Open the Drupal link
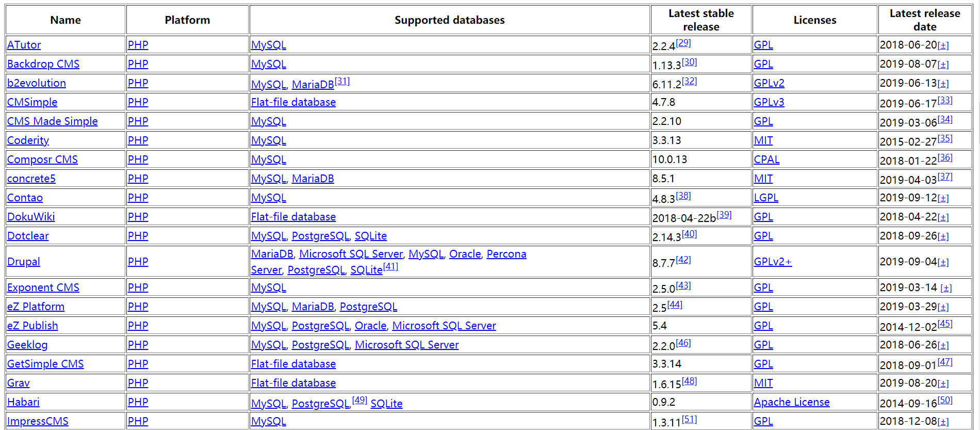Image resolution: width=980 pixels, height=430 pixels. [23, 262]
